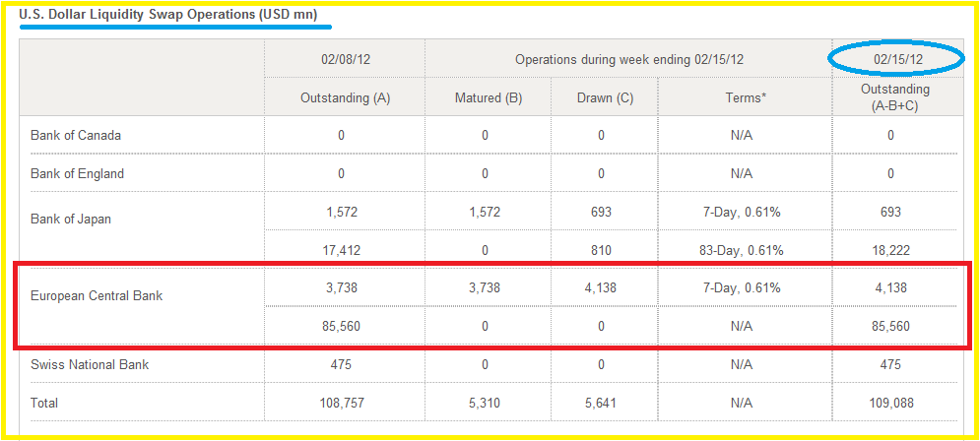The height and width of the screenshot is (441, 980).
Task: Select the "5,641" total drawn value
Action: tap(601, 403)
